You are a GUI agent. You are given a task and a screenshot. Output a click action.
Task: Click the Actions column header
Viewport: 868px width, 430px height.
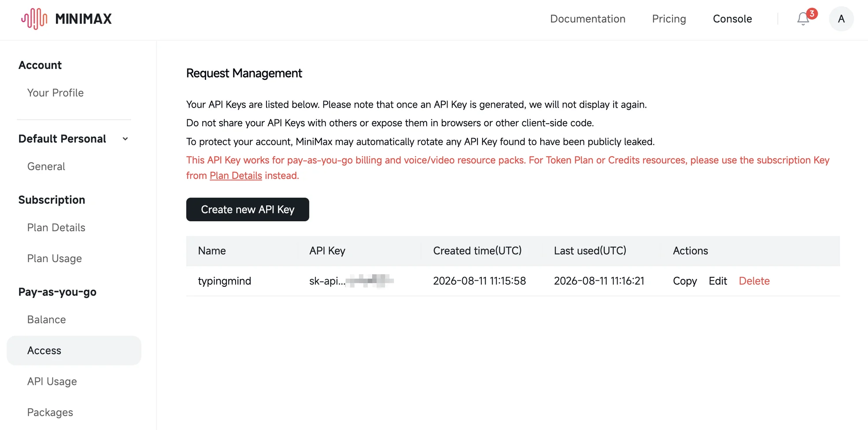coord(690,251)
